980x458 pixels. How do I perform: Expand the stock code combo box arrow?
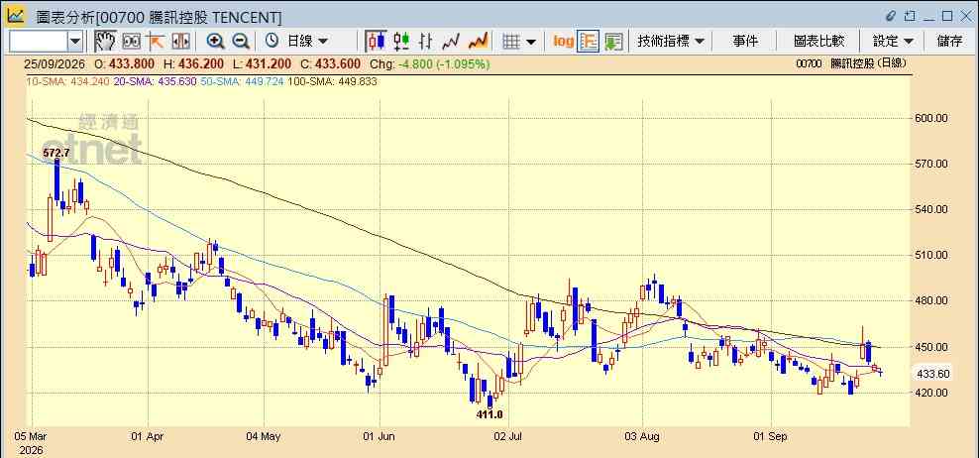[x=75, y=42]
